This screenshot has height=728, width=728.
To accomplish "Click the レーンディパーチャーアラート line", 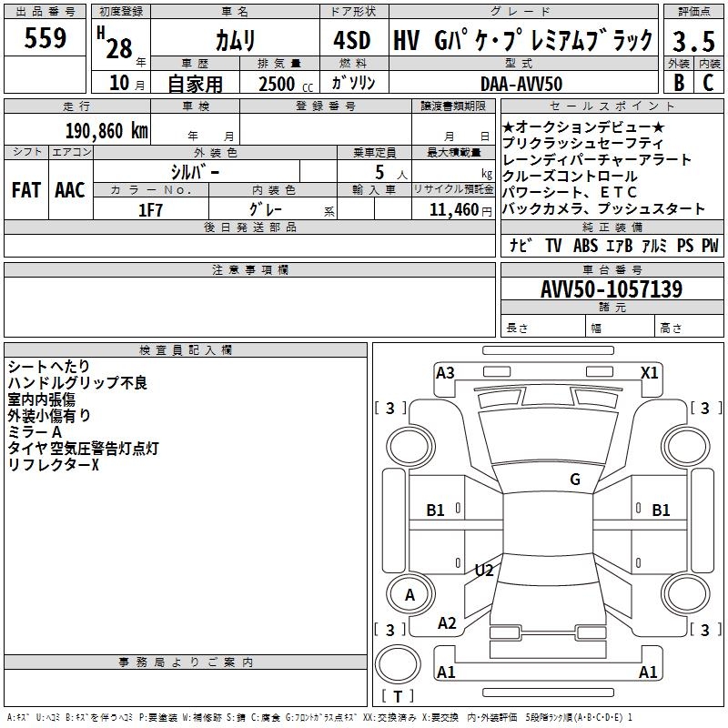I will coord(597,160).
